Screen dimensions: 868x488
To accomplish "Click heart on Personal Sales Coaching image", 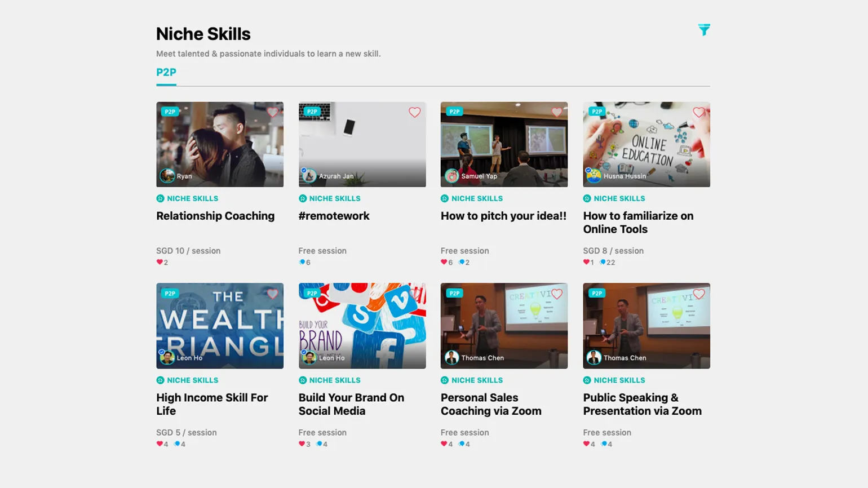I will pos(557,294).
